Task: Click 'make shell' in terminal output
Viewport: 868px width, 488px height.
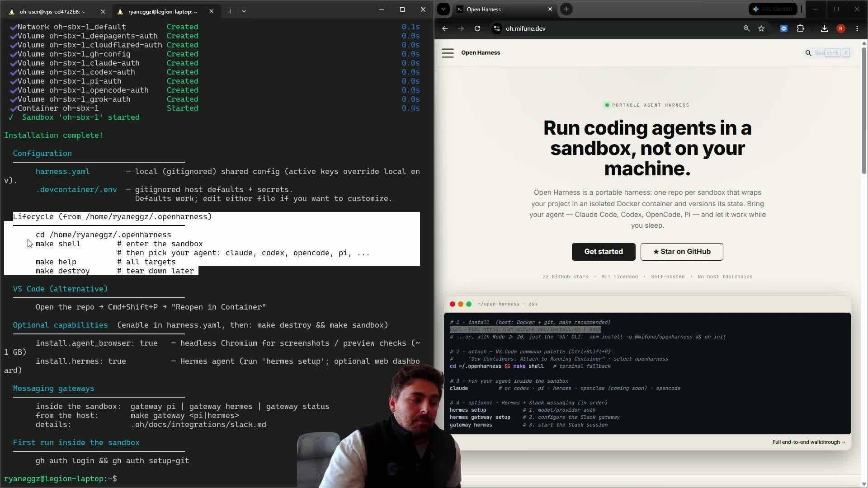Action: point(58,244)
